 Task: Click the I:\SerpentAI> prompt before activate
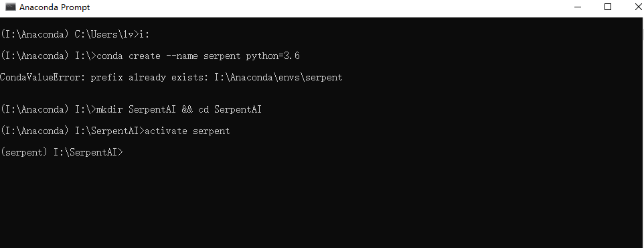109,131
